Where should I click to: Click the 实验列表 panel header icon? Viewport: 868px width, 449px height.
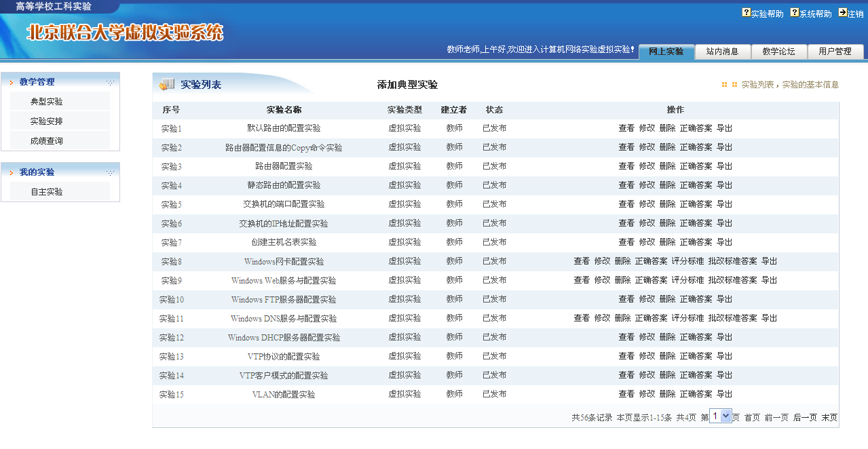166,85
